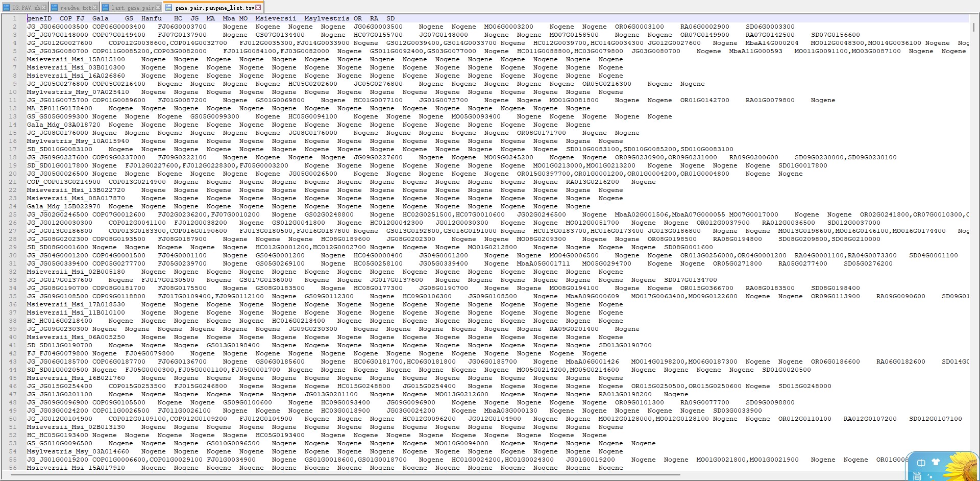Click 'JG_JG05G0276800' on line 9
Screen dimensions: 980x481
click(x=58, y=84)
